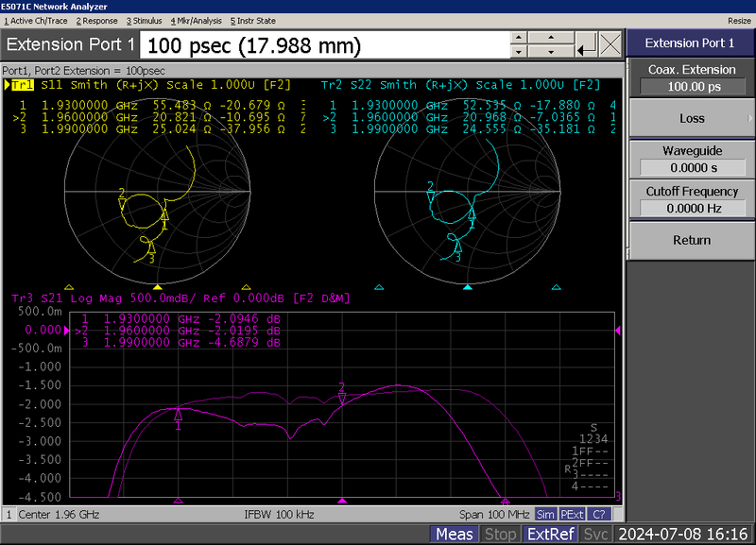Click the coarse up stepper arrow
This screenshot has width=756, height=545.
point(551,38)
